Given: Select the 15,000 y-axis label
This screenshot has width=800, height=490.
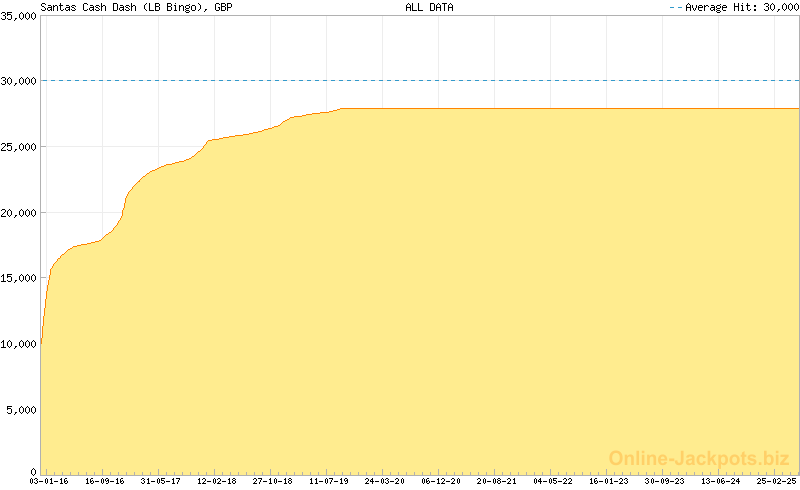Looking at the screenshot, I should tap(18, 278).
